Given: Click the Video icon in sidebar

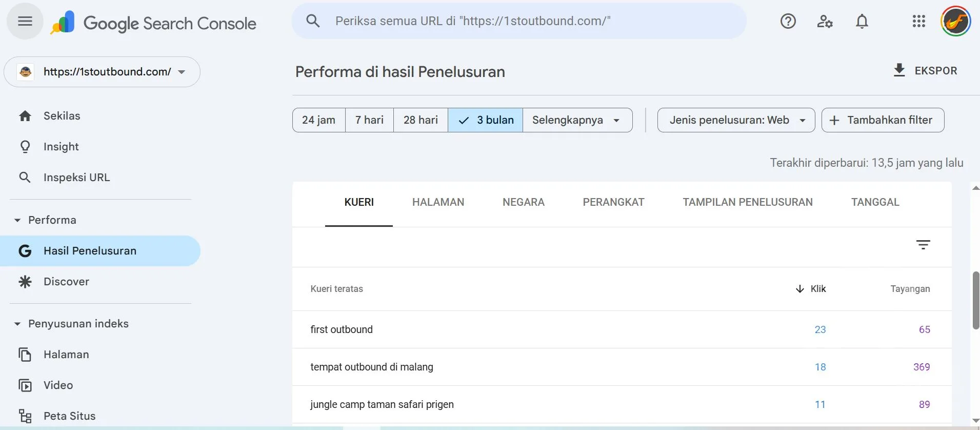Looking at the screenshot, I should (25, 385).
